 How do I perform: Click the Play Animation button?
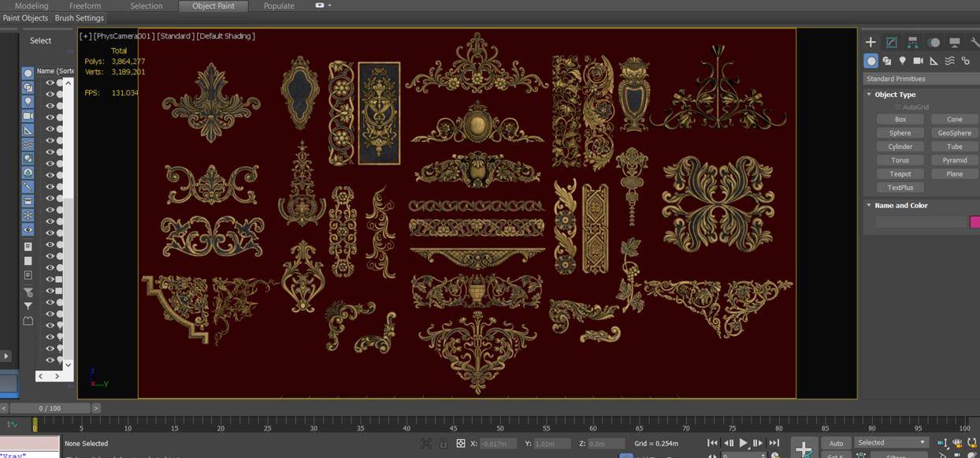coord(743,443)
